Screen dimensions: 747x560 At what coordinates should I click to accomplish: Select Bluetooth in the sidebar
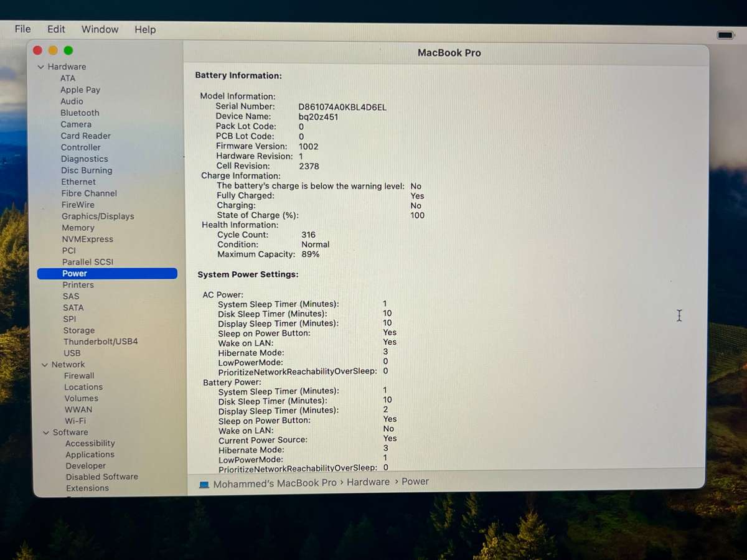(x=80, y=113)
